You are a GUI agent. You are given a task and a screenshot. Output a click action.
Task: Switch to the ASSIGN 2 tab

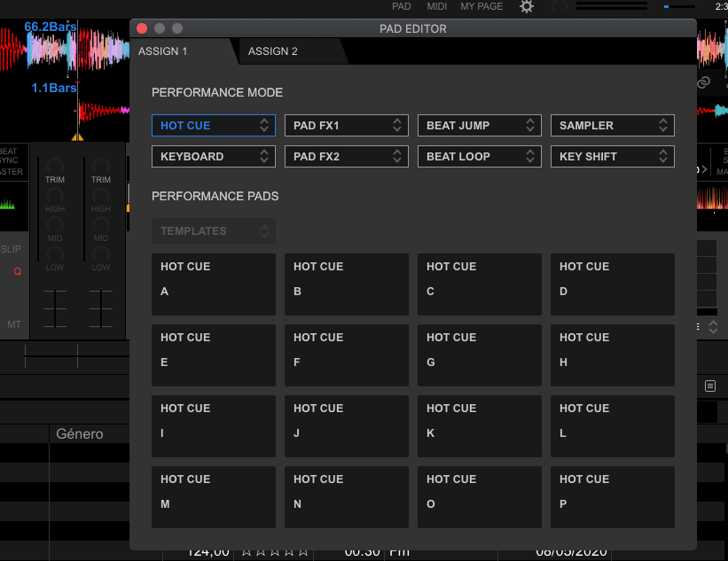294,51
